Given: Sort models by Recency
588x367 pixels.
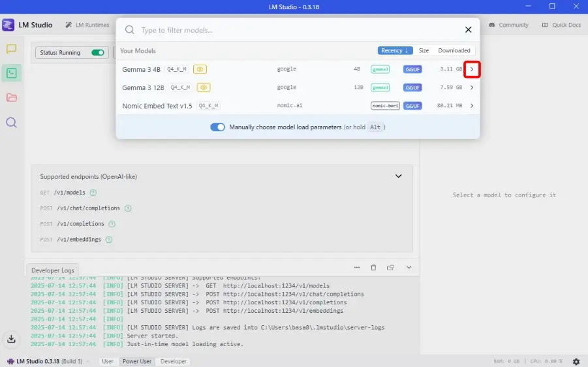Looking at the screenshot, I should pos(395,51).
